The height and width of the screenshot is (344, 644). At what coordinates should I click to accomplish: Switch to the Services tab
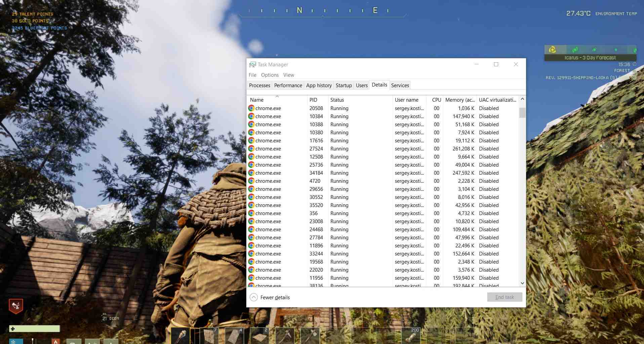pos(400,85)
